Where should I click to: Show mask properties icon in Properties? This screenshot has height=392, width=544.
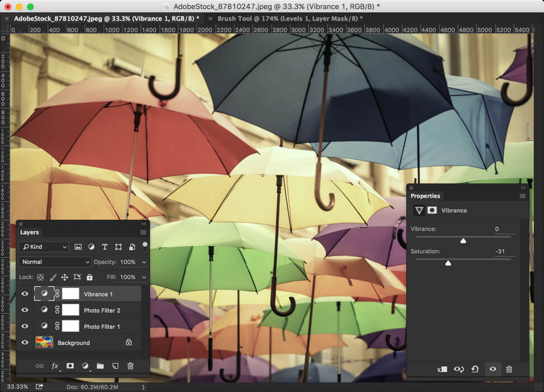coord(432,210)
